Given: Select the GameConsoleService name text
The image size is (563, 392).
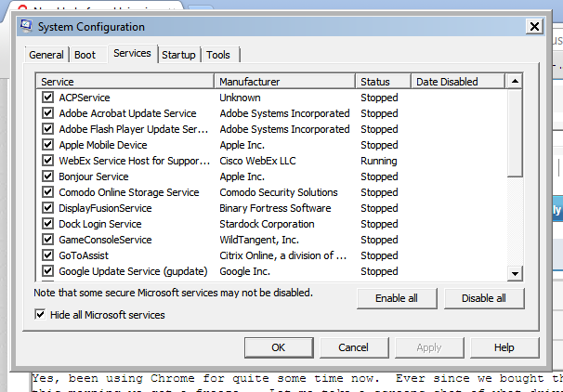Looking at the screenshot, I should click(x=105, y=240).
